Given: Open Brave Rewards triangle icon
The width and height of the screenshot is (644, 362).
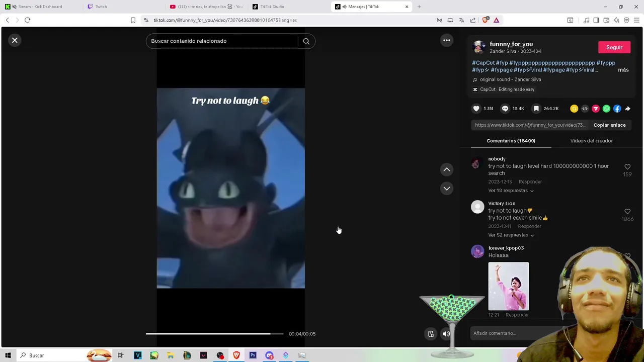Looking at the screenshot, I should click(x=496, y=20).
